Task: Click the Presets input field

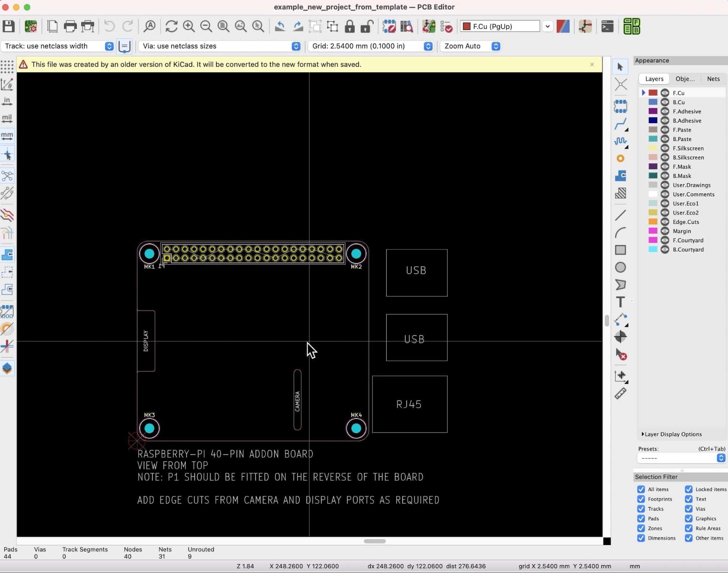Action: (x=680, y=458)
